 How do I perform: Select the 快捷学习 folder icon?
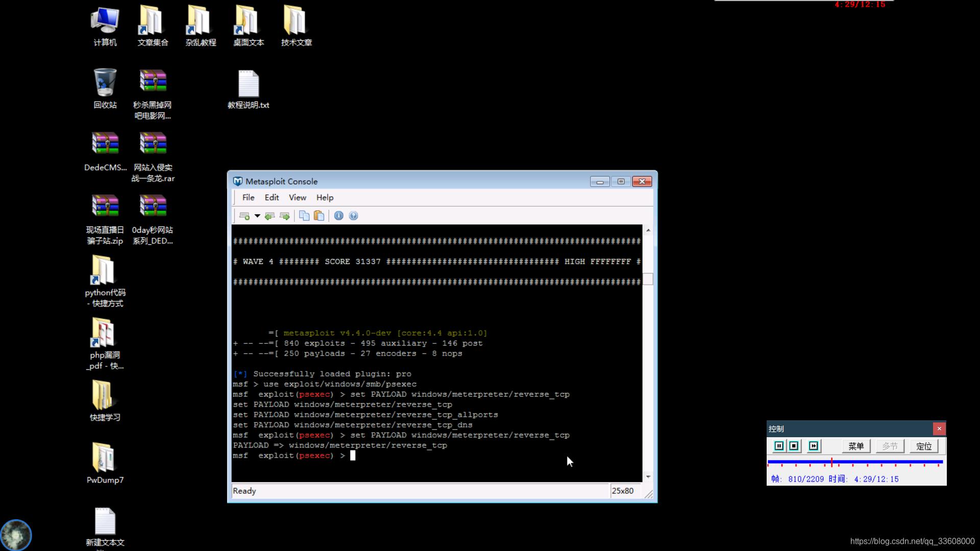(105, 402)
